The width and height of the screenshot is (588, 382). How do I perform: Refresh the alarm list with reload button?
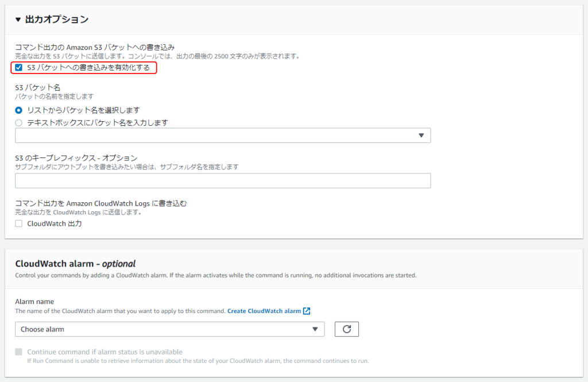tap(347, 330)
